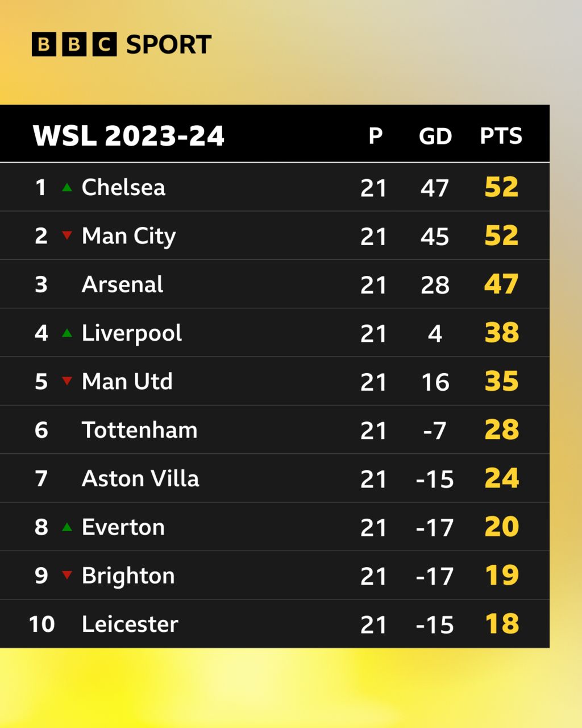Screen dimensions: 582x728
Task: Click the BBC Sport logo
Action: click(121, 44)
